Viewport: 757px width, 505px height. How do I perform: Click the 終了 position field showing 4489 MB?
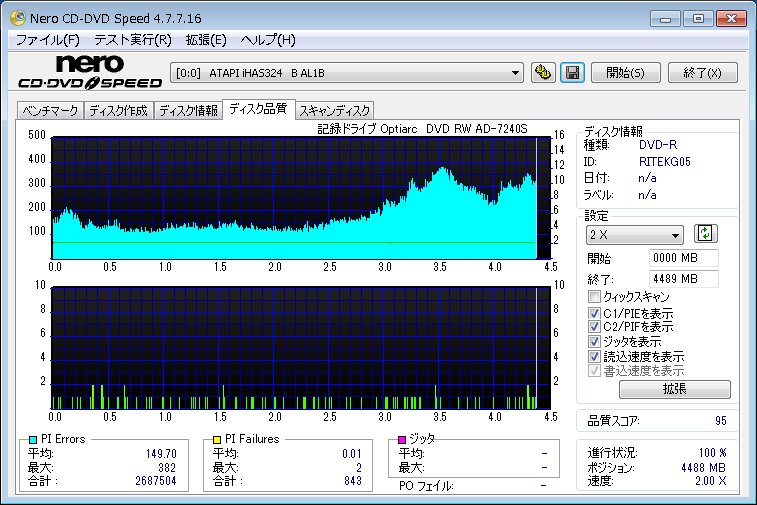coord(684,279)
